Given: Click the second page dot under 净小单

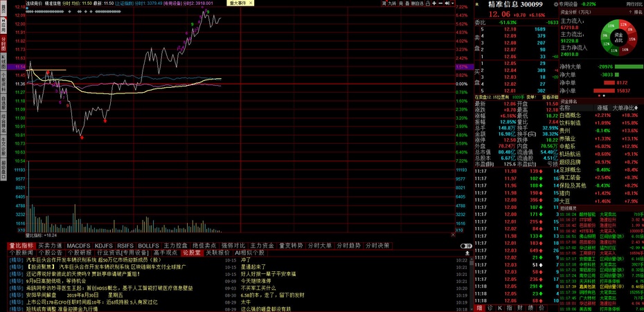Looking at the screenshot, I should click(604, 95).
